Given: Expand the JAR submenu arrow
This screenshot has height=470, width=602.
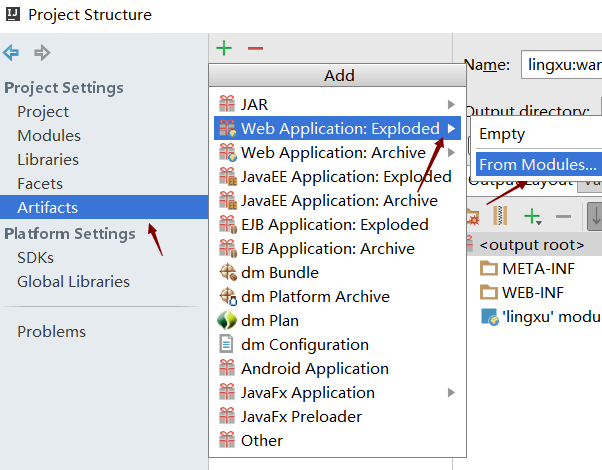Looking at the screenshot, I should (x=451, y=104).
